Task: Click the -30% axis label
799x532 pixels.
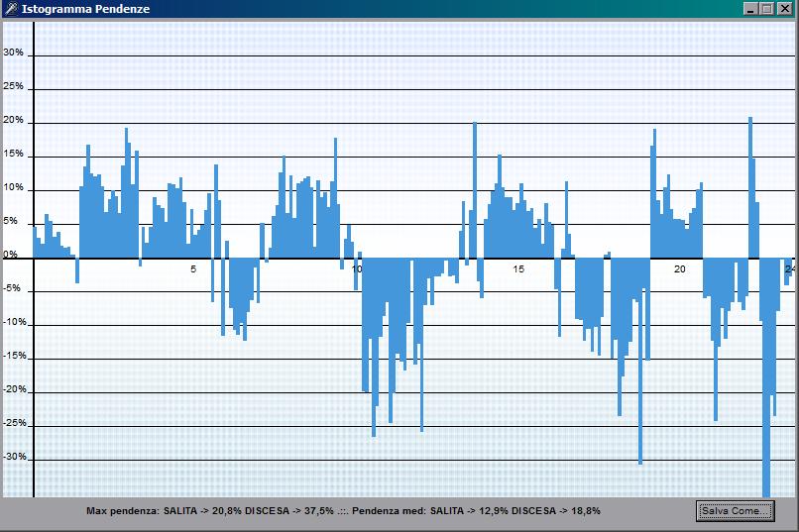Action: [x=15, y=456]
